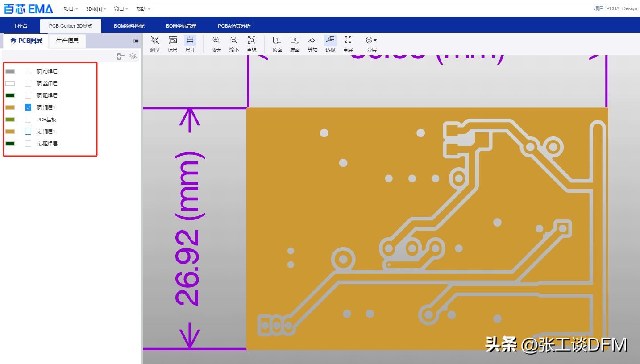Expand the 项目 menu
The width and height of the screenshot is (640, 364).
click(71, 9)
